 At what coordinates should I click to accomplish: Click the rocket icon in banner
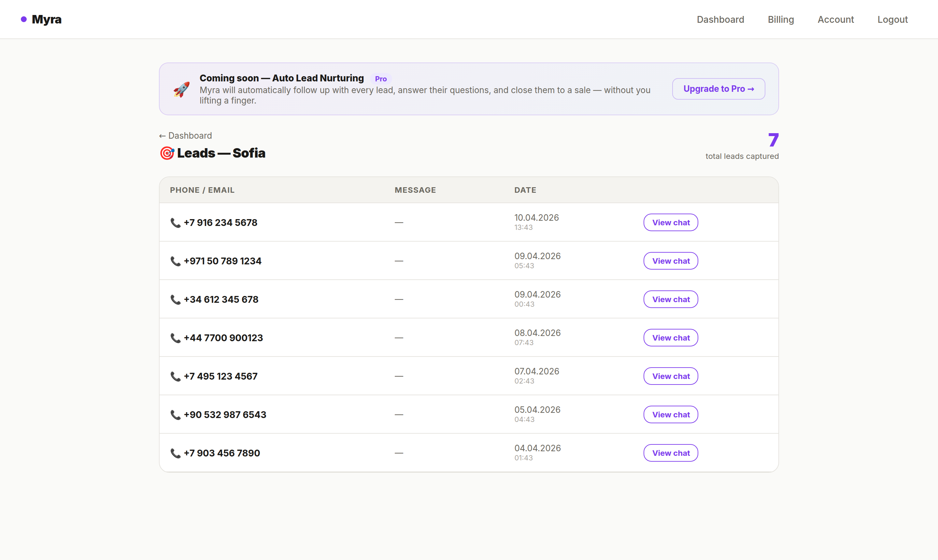click(x=181, y=90)
